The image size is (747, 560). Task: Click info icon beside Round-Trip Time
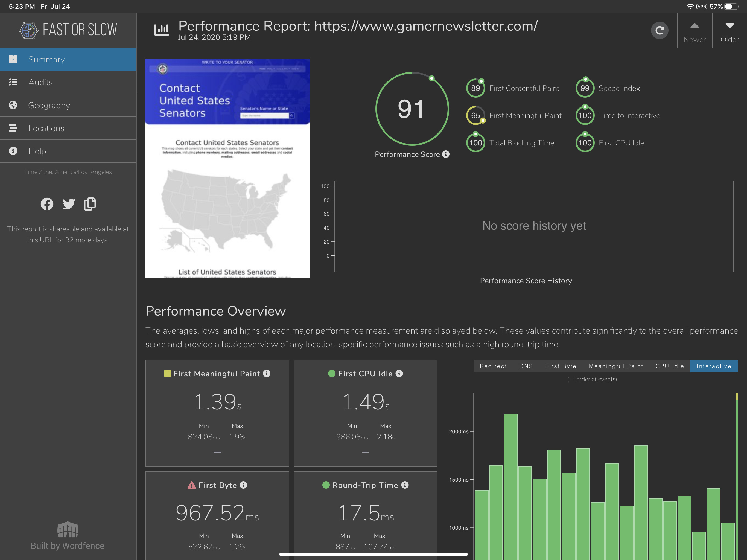tap(405, 485)
